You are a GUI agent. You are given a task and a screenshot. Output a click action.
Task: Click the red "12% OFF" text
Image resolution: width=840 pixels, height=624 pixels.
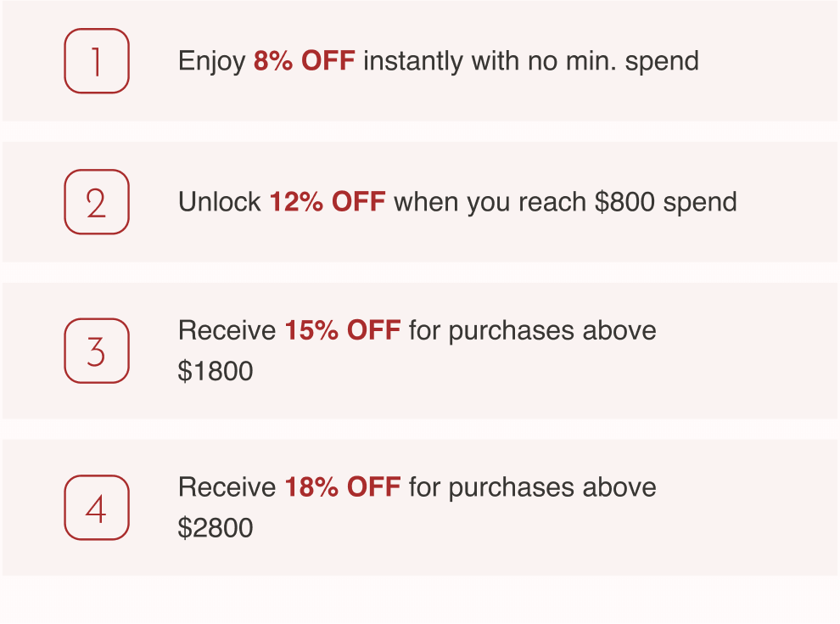pos(328,202)
